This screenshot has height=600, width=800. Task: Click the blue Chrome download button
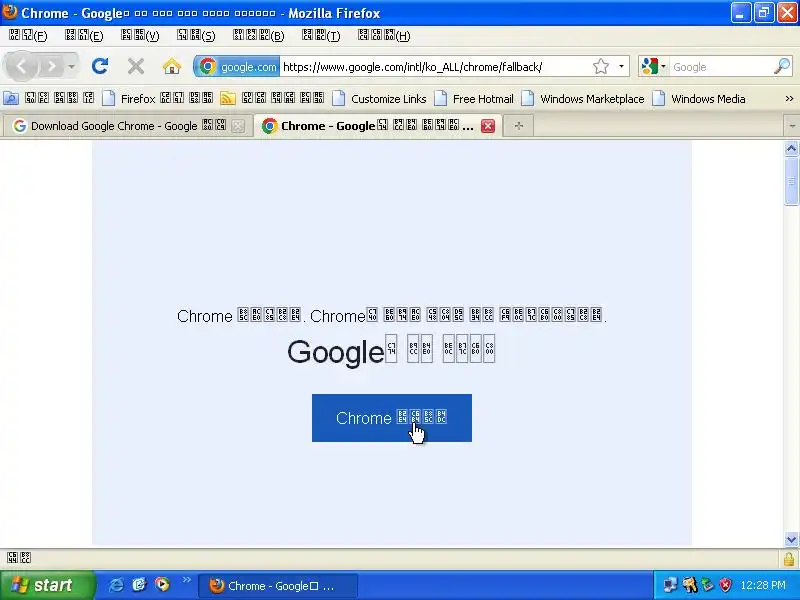392,418
